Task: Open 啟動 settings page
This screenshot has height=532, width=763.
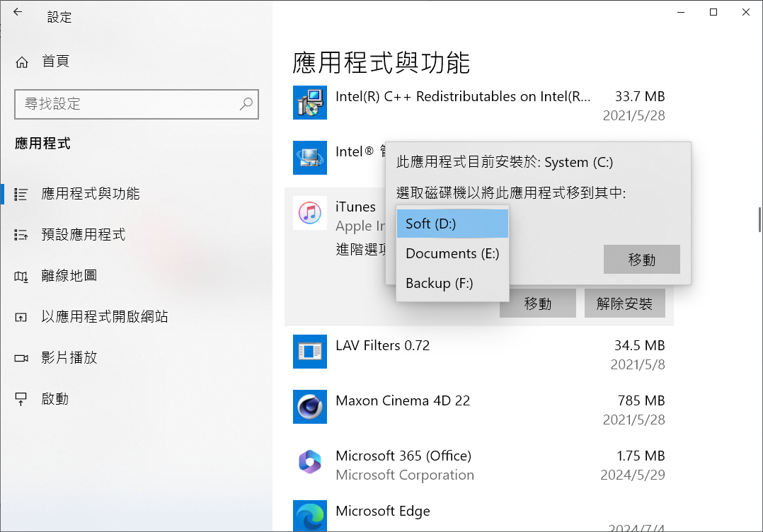Action: (55, 399)
